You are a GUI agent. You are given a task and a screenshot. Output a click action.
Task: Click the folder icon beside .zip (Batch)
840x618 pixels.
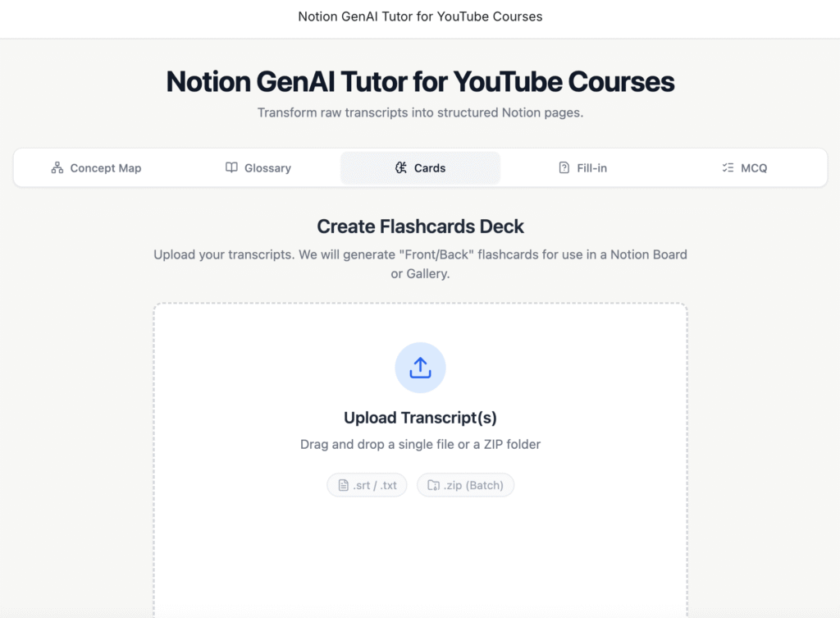pyautogui.click(x=433, y=485)
